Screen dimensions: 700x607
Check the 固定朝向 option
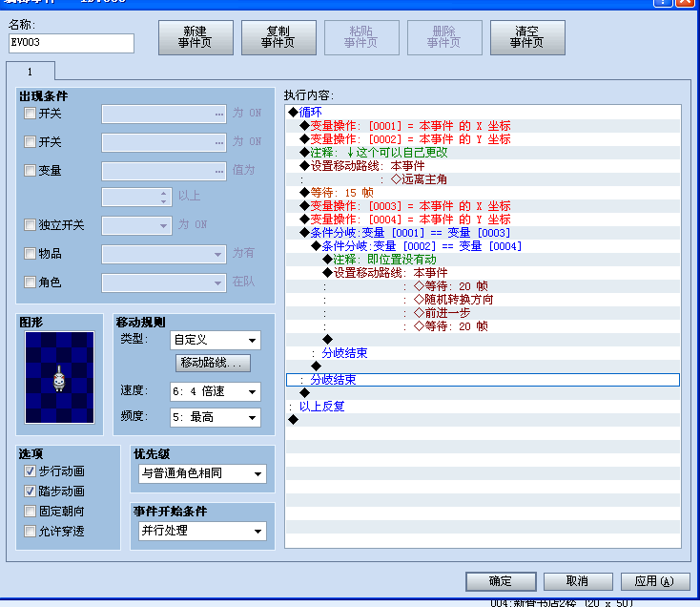click(30, 511)
